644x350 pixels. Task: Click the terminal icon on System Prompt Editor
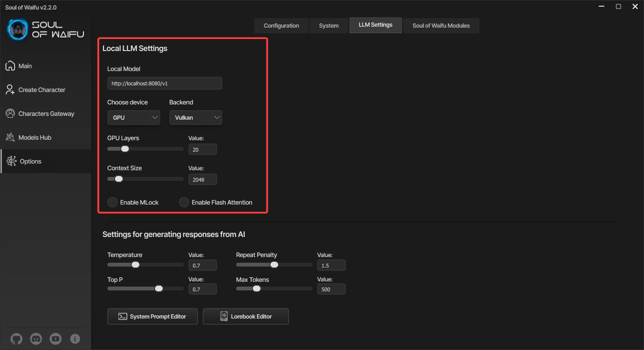pyautogui.click(x=123, y=316)
